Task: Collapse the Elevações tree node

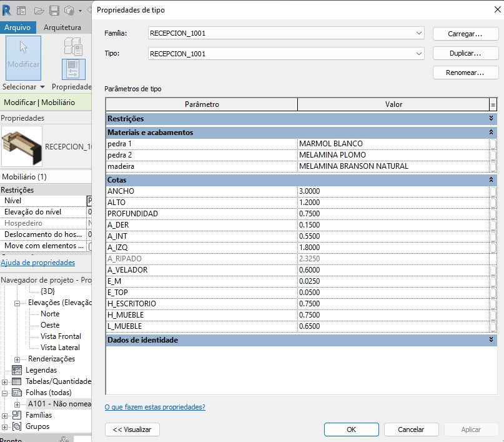Action: (17, 303)
